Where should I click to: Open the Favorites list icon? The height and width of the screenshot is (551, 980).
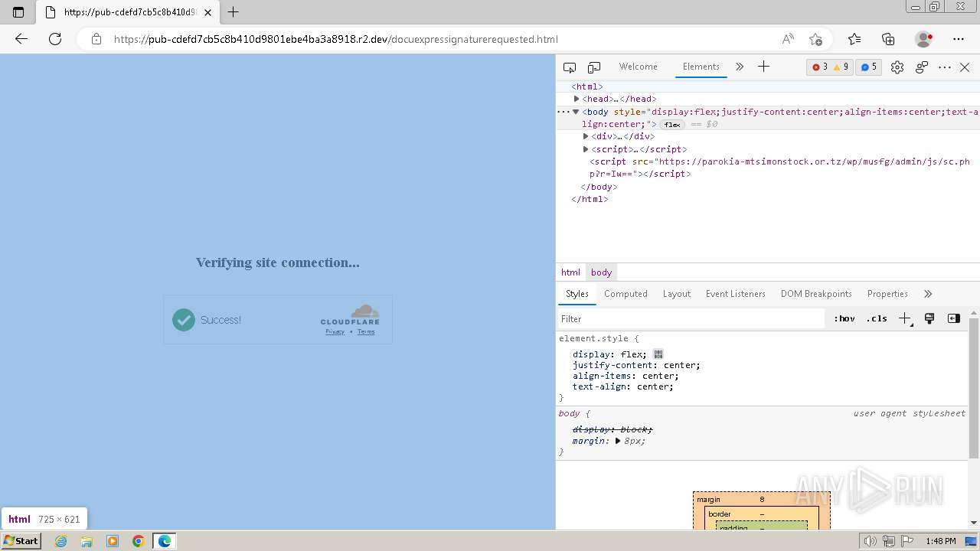(x=854, y=39)
